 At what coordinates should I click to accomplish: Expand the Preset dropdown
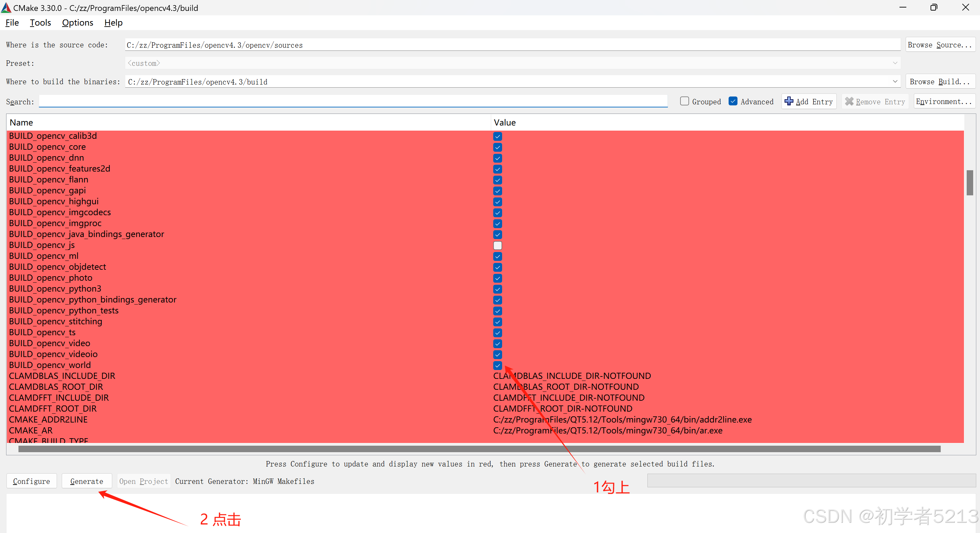tap(895, 63)
